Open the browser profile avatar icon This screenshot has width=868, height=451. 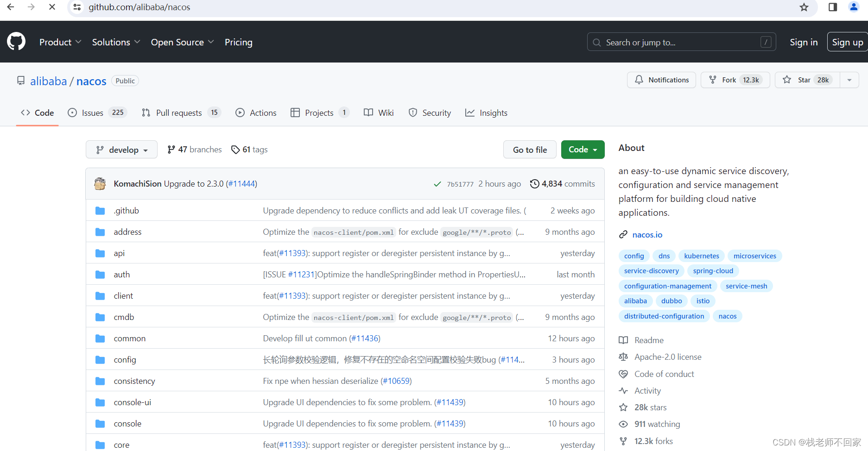[854, 7]
